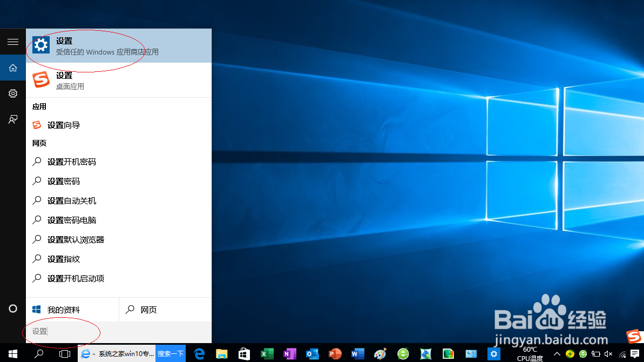Open File Explorer from the taskbar
644x362 pixels.
click(222, 354)
